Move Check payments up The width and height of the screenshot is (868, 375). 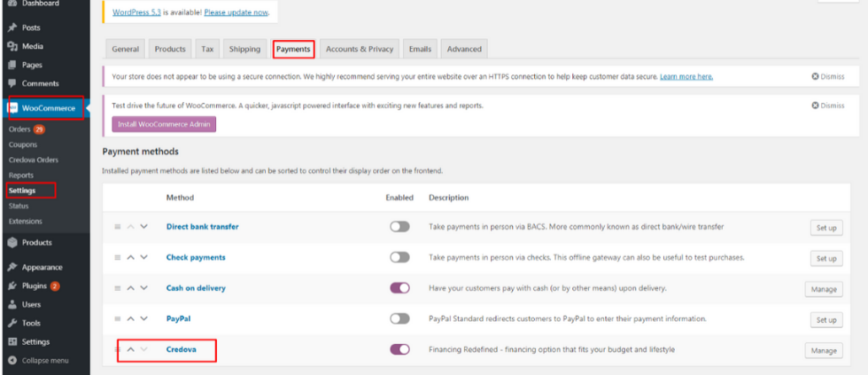tap(131, 258)
